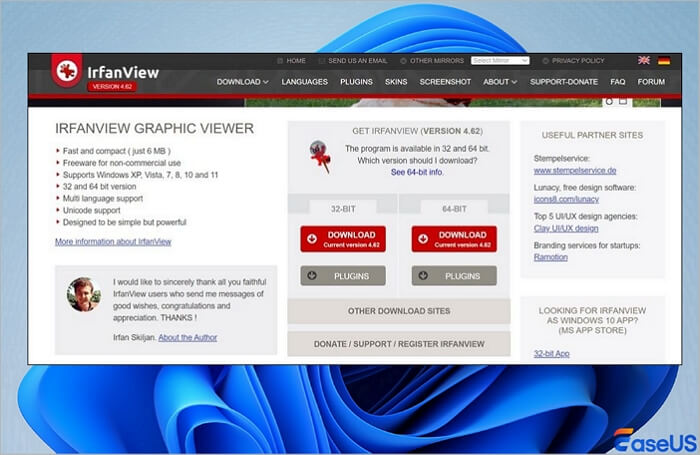Click the icon in 64-bit Plugins button

[423, 276]
